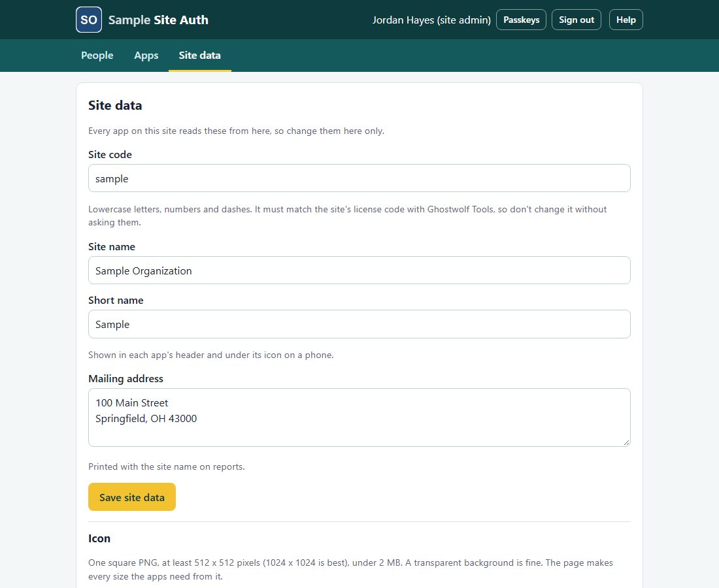Click into the Mailing address text area
The height and width of the screenshot is (588, 719).
point(359,417)
